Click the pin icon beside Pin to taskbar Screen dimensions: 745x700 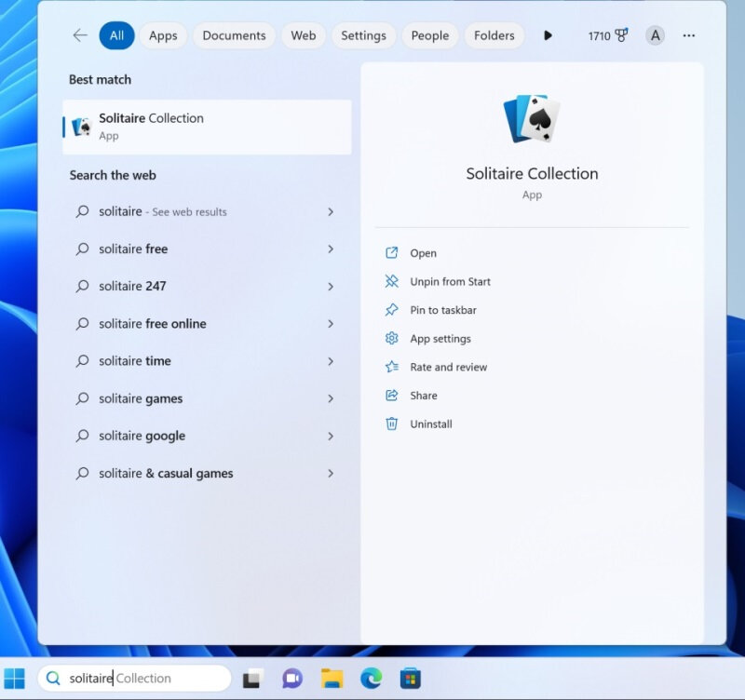(x=391, y=310)
